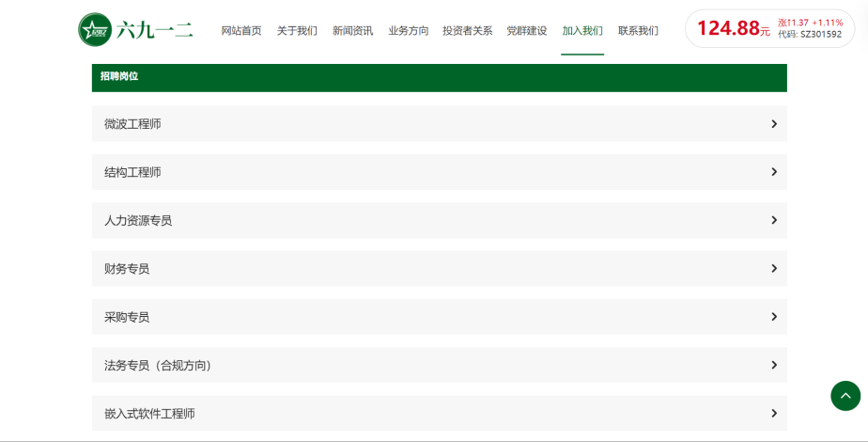Open the 关于我们 menu item
The height and width of the screenshot is (442, 868).
coord(297,31)
